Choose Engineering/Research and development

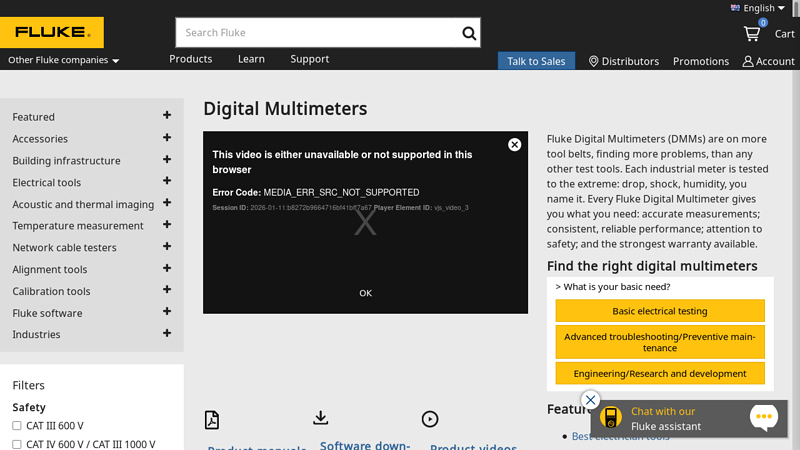click(660, 373)
